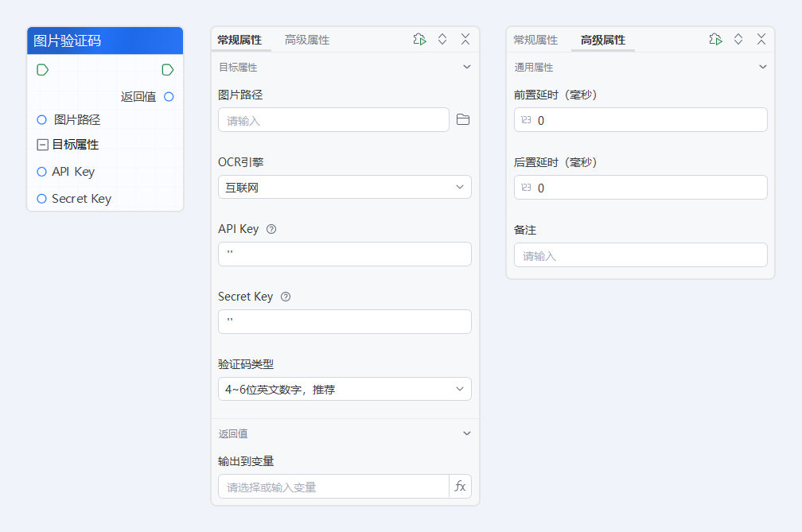Collapse the 返回值 section in 常规属性 panel
This screenshot has width=802, height=532.
[x=466, y=433]
